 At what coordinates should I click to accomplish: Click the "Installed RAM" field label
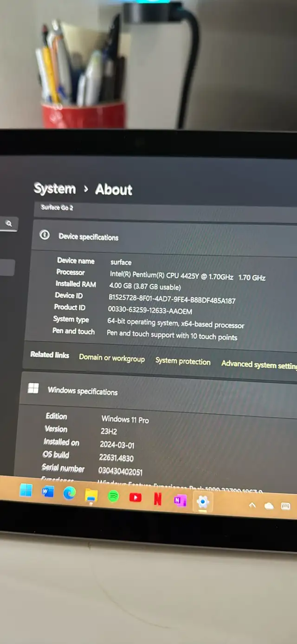76,284
